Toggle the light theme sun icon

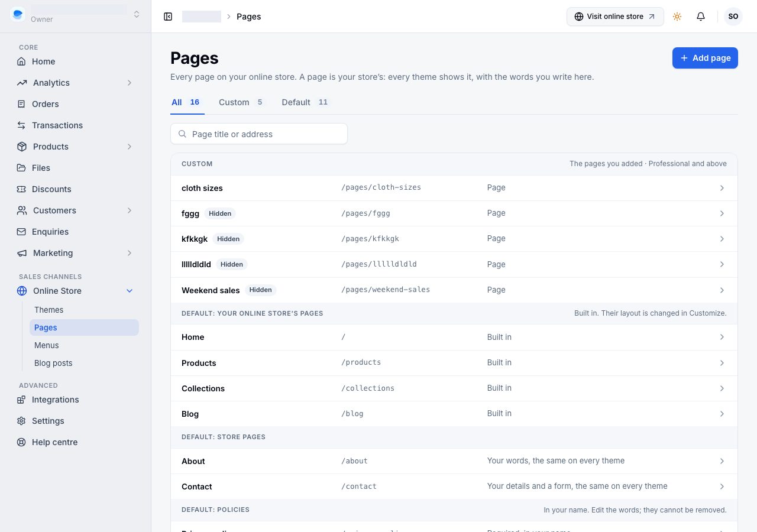[677, 17]
